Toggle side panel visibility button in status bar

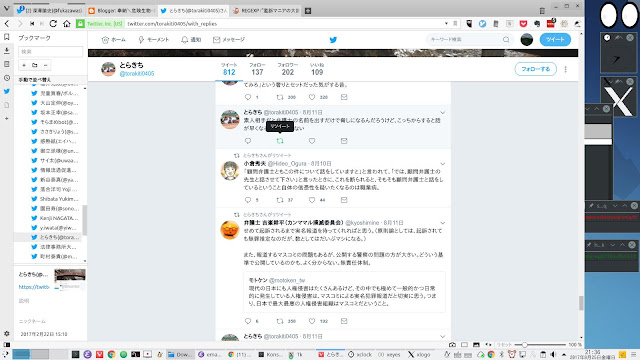click(7, 345)
